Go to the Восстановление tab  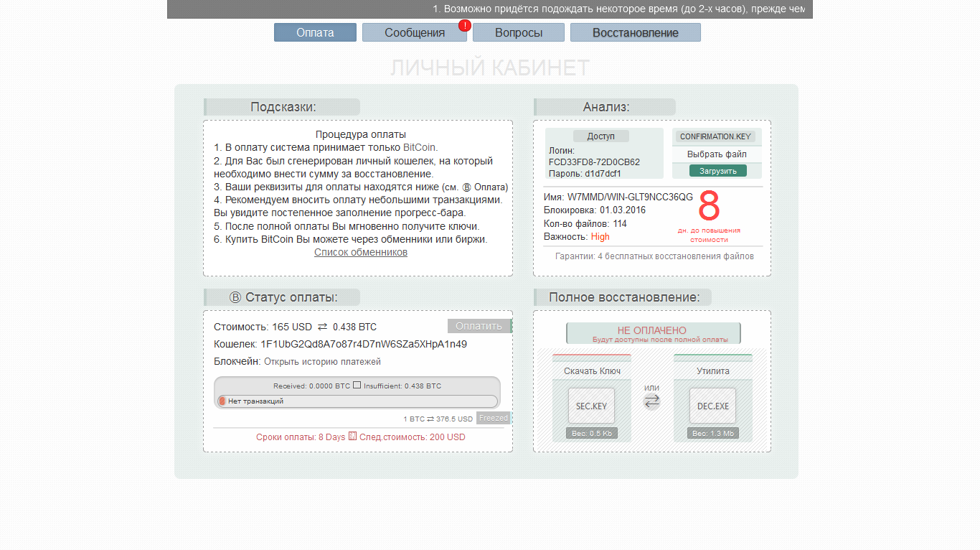tap(635, 32)
